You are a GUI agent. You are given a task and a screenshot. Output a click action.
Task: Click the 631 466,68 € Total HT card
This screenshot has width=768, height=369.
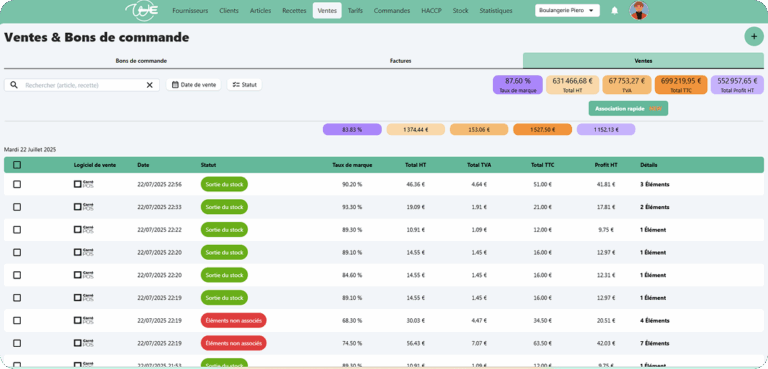point(572,85)
